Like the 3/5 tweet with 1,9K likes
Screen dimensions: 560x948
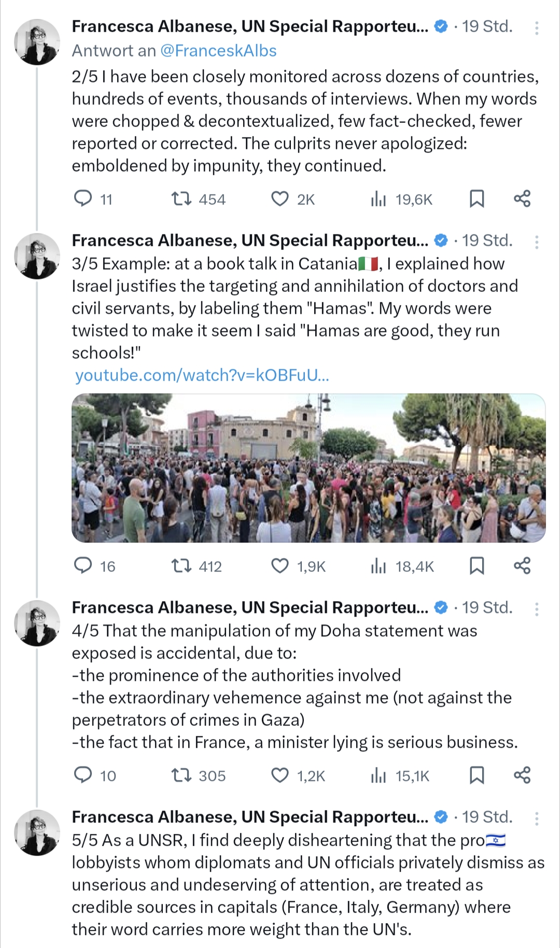pos(280,565)
